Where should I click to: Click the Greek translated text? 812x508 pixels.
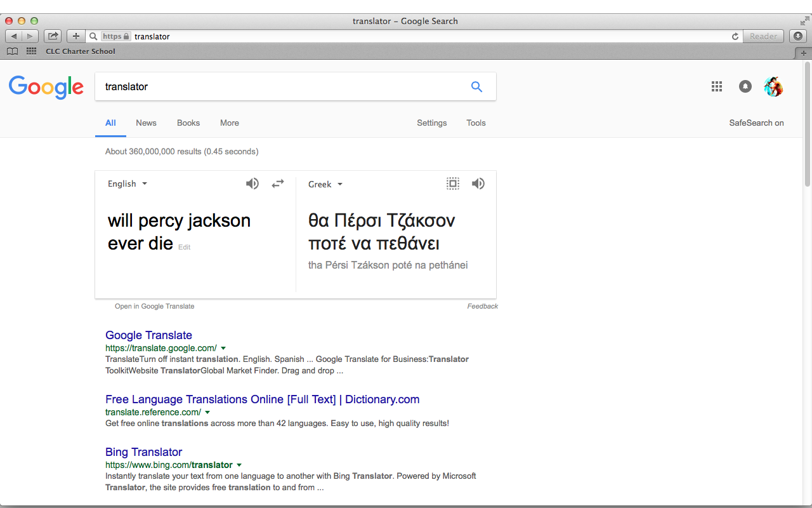tap(382, 232)
